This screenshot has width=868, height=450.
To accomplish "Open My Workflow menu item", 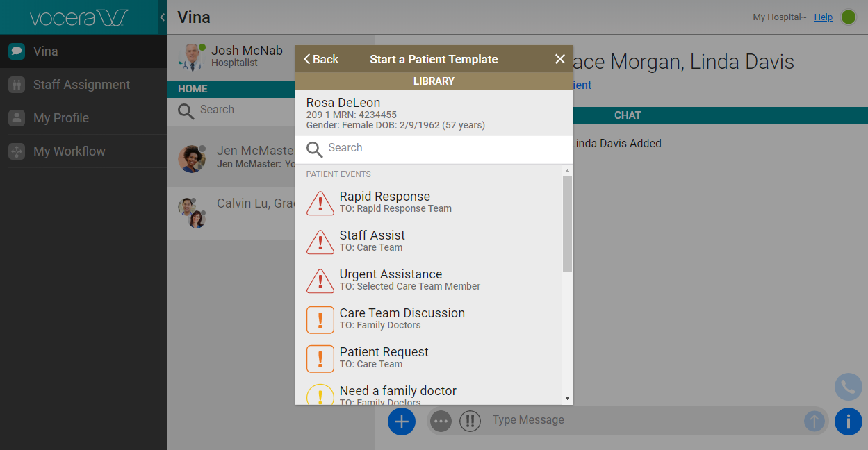I will tap(69, 151).
